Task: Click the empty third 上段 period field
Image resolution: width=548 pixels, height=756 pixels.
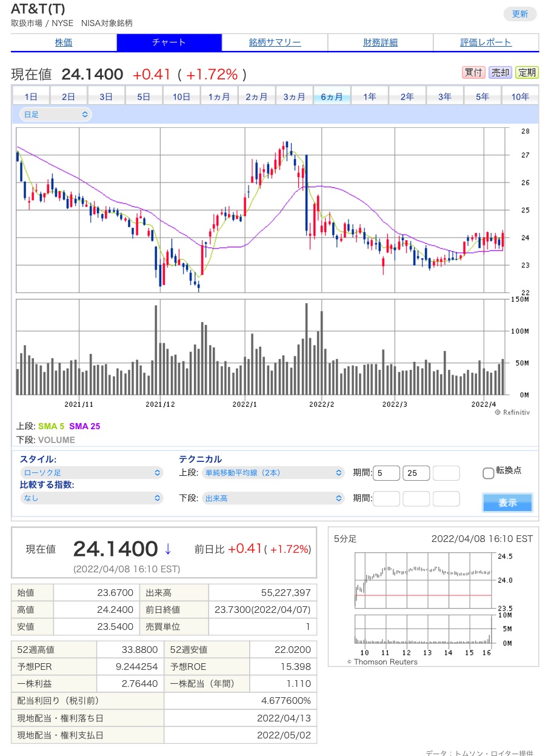Action: point(446,473)
